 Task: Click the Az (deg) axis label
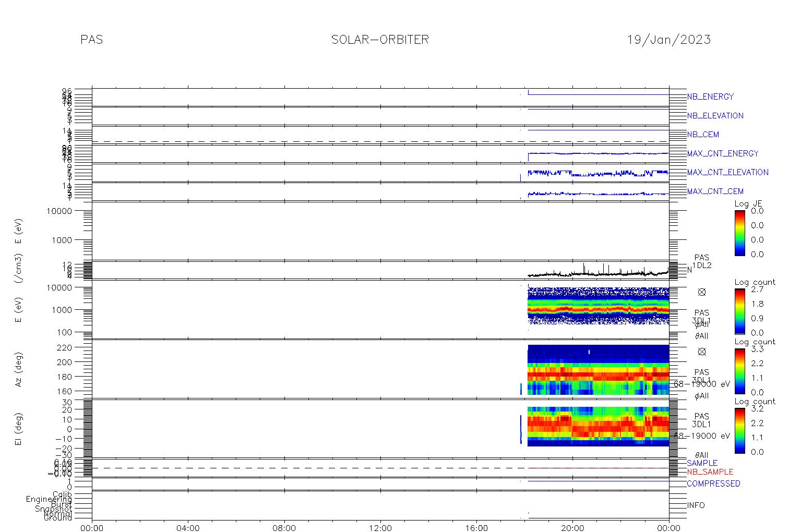19,368
